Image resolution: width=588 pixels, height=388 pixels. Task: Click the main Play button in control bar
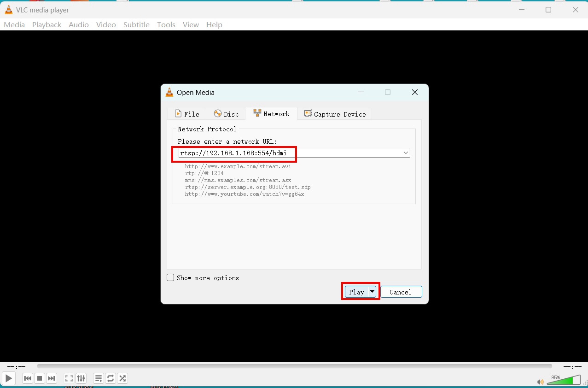(x=9, y=378)
